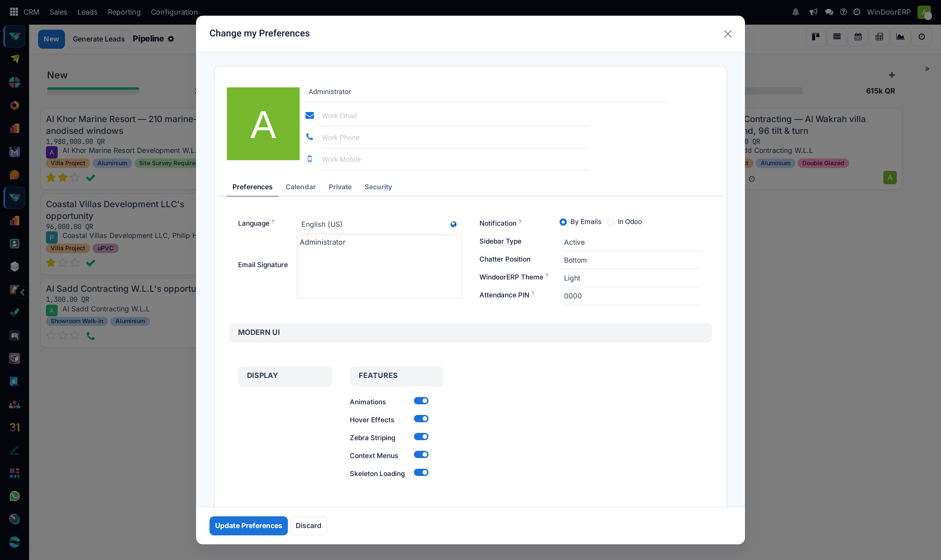Disable Zebra Striping
The width and height of the screenshot is (941, 560).
(x=421, y=437)
